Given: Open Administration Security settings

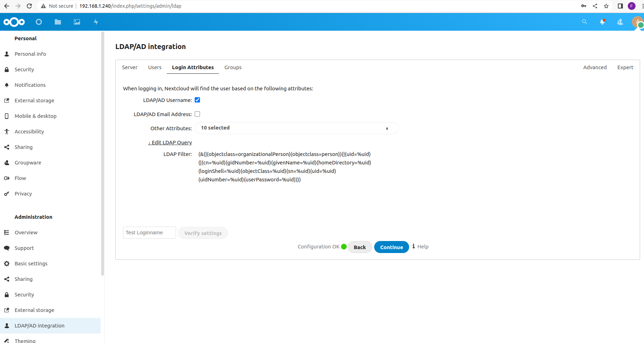Looking at the screenshot, I should [x=50, y=295].
